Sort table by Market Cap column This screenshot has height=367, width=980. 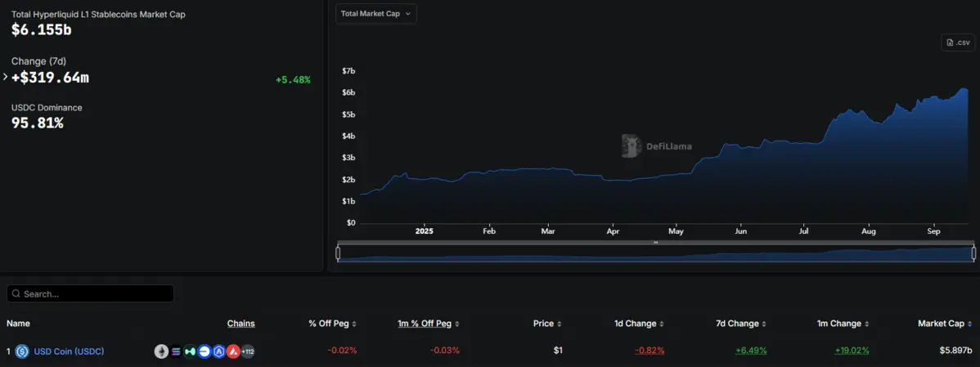pyautogui.click(x=944, y=324)
